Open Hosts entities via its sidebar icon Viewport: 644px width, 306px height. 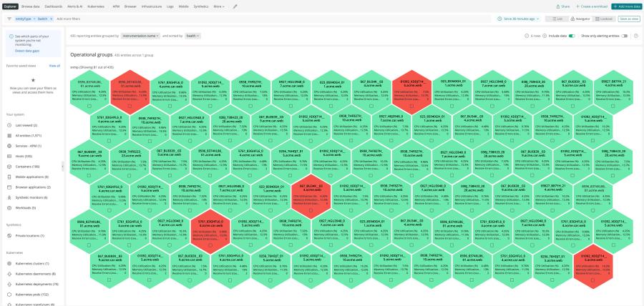[x=9, y=156]
